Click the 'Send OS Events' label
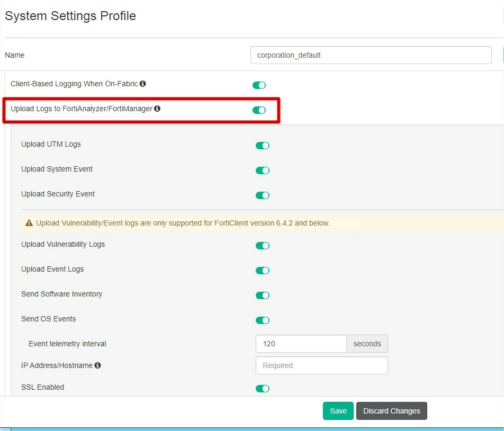The image size is (504, 431). pos(49,319)
